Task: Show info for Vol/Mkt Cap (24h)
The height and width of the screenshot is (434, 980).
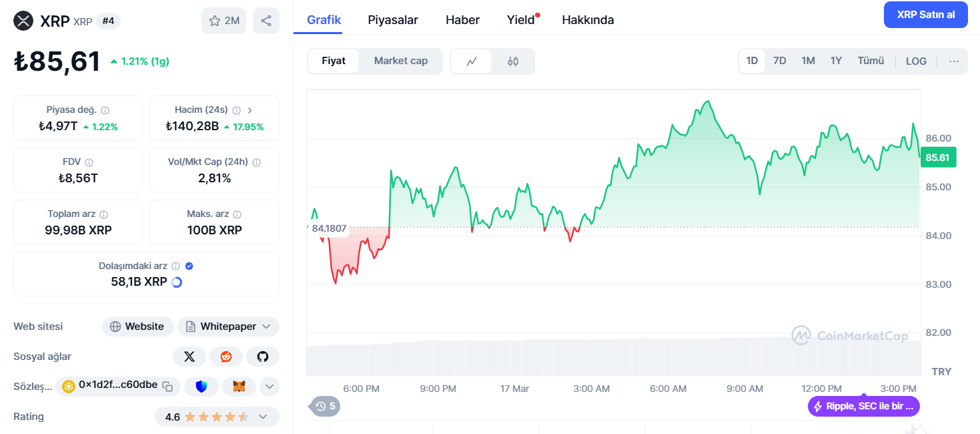Action: [257, 162]
